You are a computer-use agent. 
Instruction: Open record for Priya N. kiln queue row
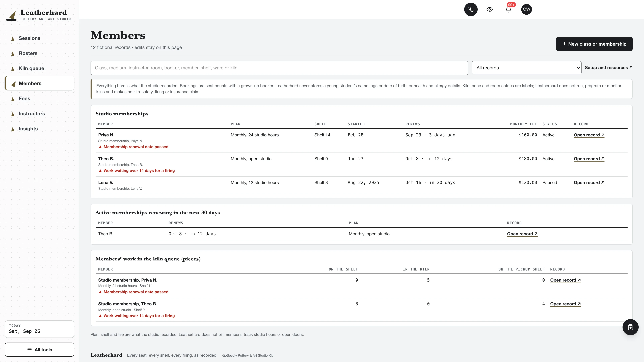coord(565,280)
